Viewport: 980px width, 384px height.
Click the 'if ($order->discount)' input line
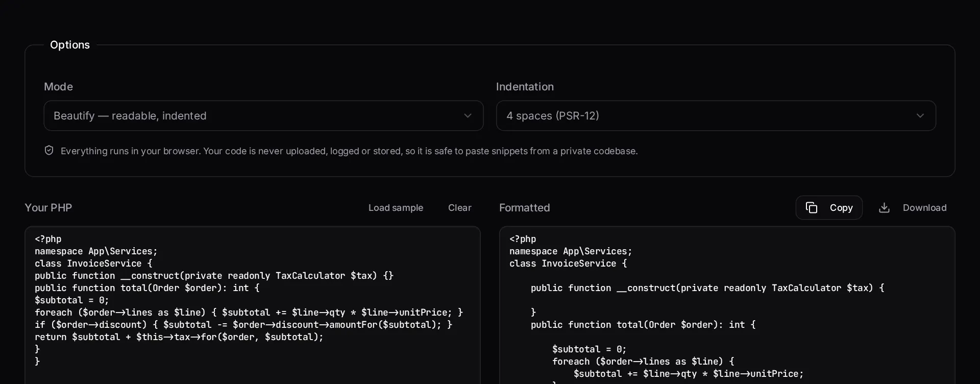243,325
